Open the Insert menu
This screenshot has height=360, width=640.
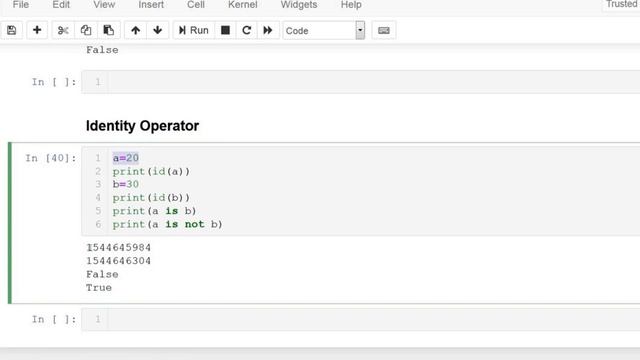(151, 5)
